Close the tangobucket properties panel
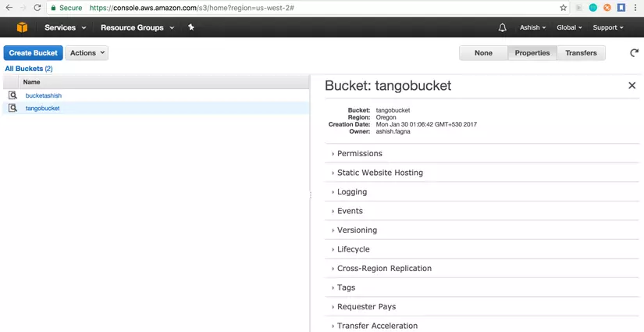The image size is (644, 332). tap(632, 85)
